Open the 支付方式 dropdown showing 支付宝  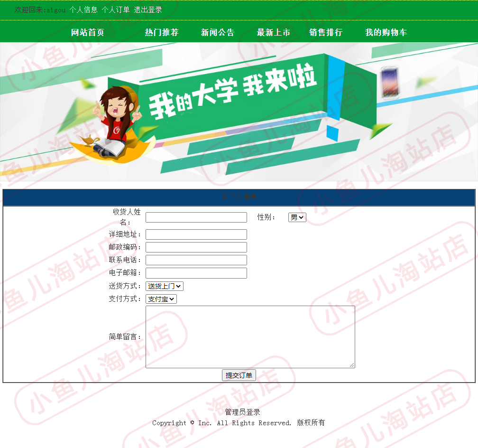(x=161, y=299)
